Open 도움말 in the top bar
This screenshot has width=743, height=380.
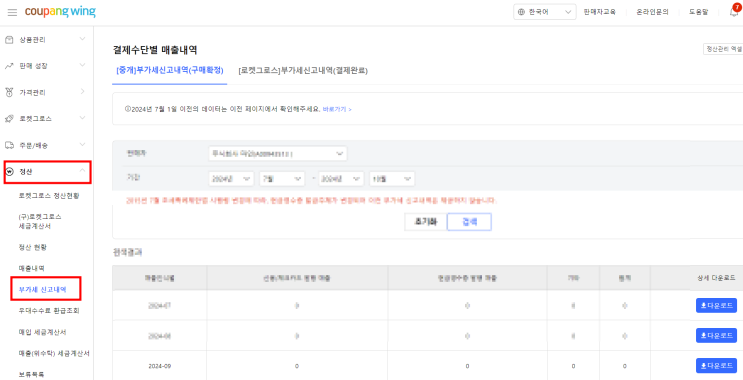point(698,12)
